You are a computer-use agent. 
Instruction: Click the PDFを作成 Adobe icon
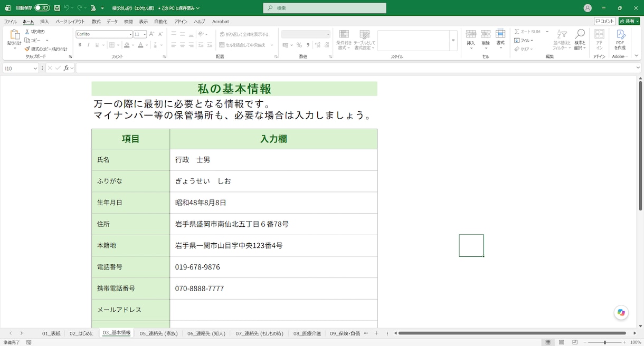pyautogui.click(x=620, y=34)
